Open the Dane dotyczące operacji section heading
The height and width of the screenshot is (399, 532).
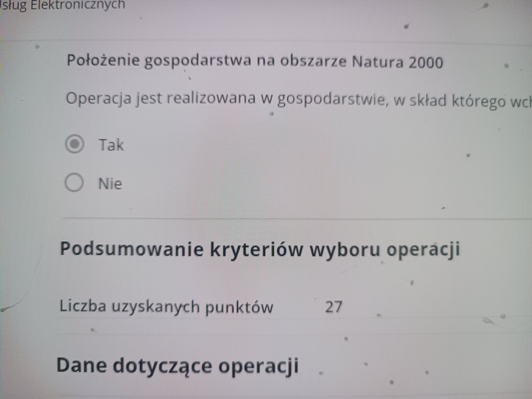(x=177, y=365)
